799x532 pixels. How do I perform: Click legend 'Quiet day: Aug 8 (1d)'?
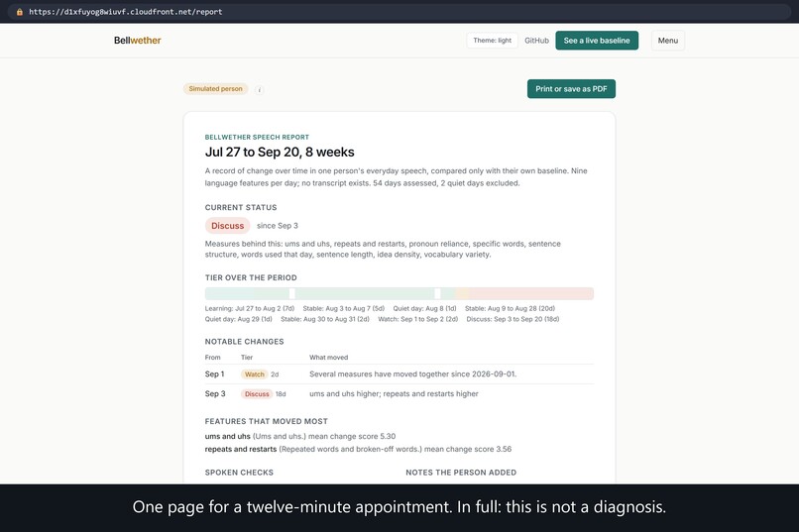click(x=424, y=308)
